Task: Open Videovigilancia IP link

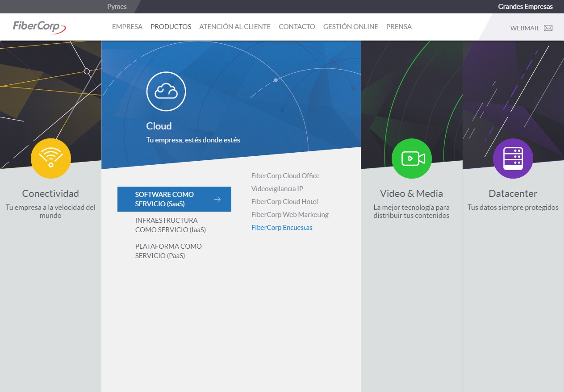Action: pos(277,189)
